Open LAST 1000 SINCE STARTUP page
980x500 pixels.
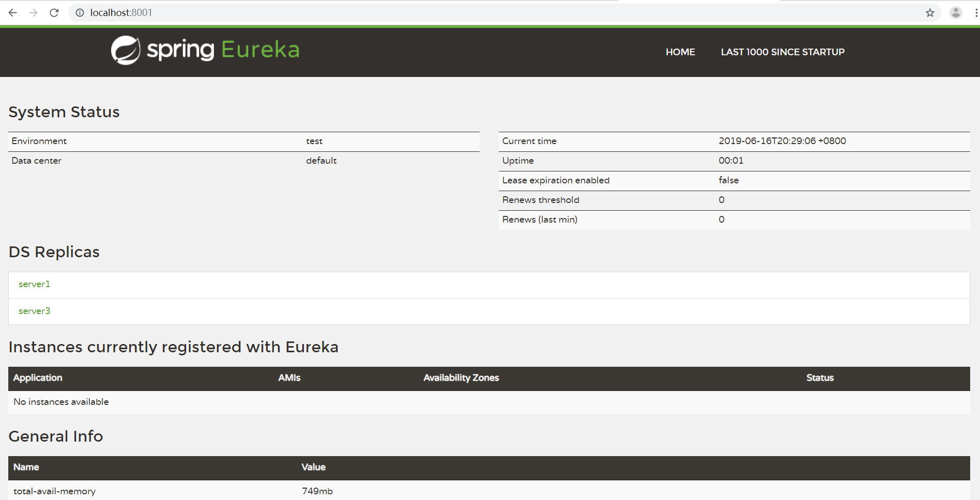click(x=783, y=52)
